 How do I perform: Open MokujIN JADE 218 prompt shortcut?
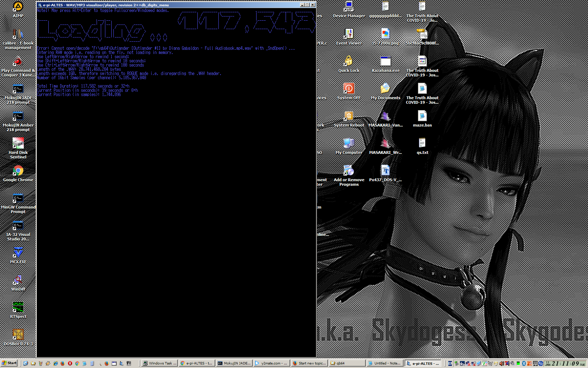[18, 94]
